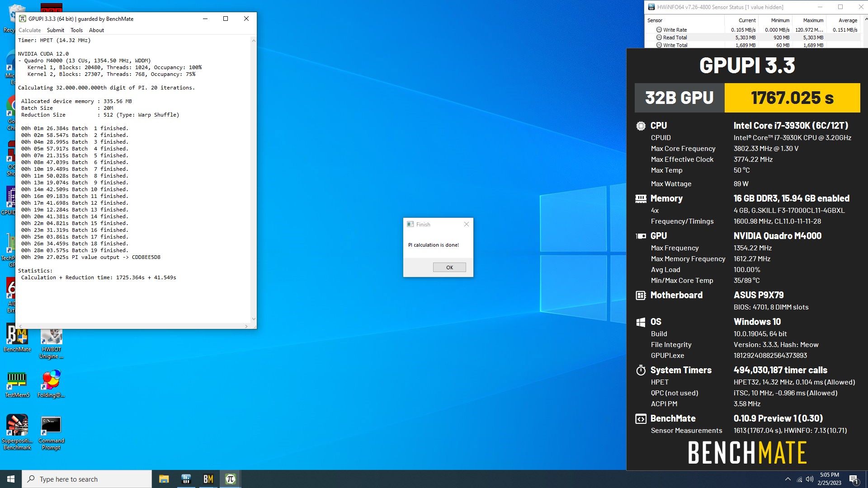
Task: Click the volume tray icon
Action: pos(810,479)
